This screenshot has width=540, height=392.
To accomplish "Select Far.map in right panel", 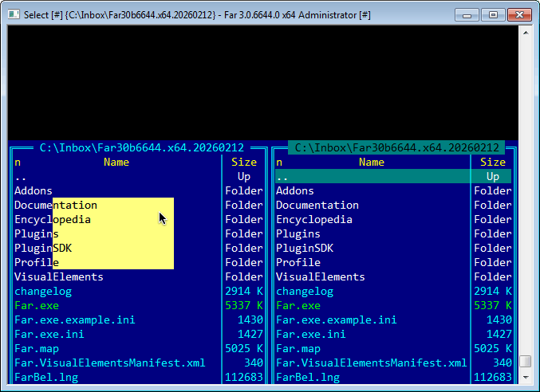I will click(298, 349).
